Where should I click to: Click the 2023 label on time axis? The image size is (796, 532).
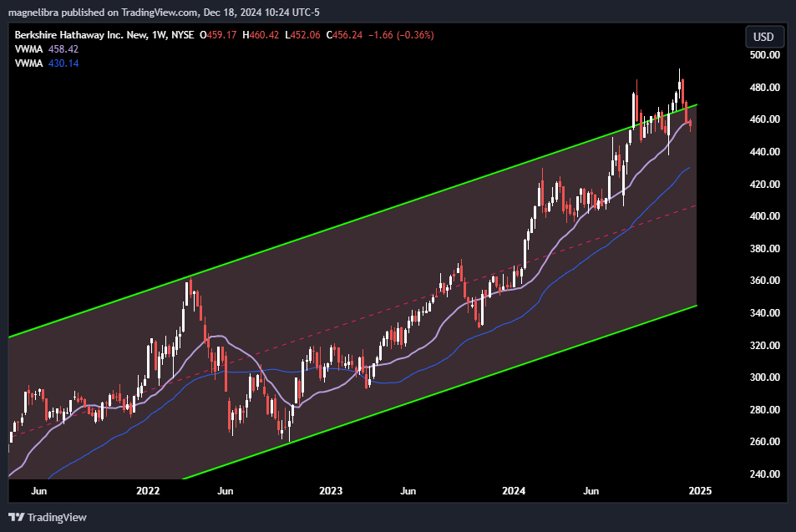point(331,491)
